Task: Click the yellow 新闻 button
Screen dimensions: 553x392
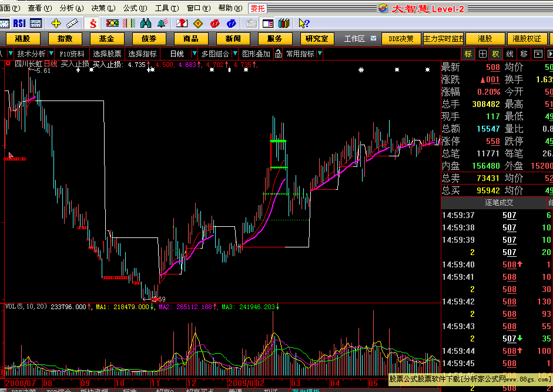Action: pos(233,38)
